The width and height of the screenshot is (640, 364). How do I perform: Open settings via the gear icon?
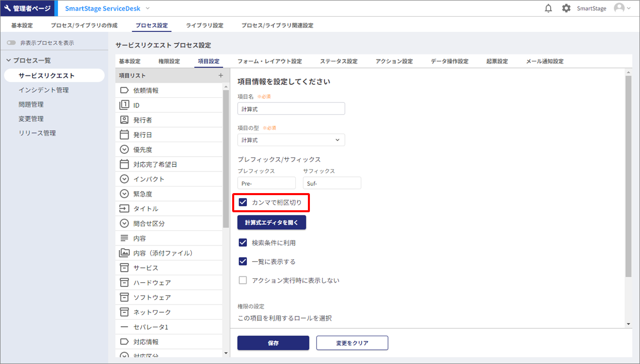pyautogui.click(x=566, y=9)
